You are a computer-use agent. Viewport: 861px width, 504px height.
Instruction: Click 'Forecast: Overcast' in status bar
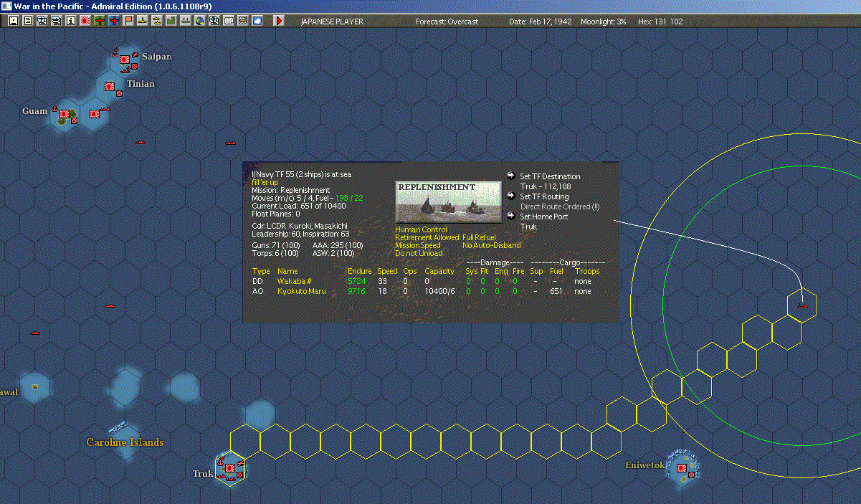pos(447,22)
